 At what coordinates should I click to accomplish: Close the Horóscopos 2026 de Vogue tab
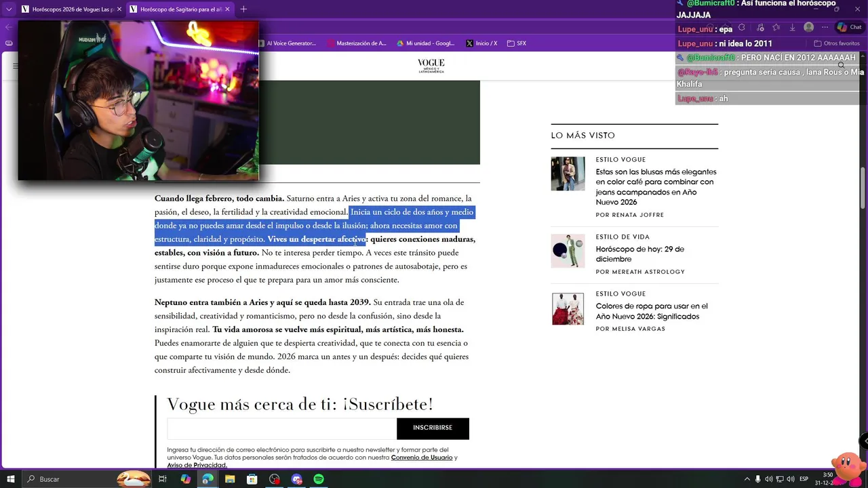pos(119,9)
